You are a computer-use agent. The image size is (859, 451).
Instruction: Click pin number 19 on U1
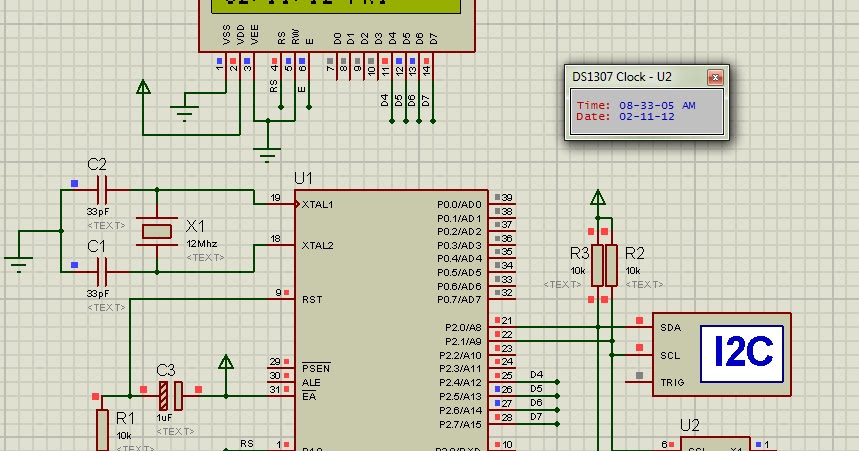coord(275,198)
